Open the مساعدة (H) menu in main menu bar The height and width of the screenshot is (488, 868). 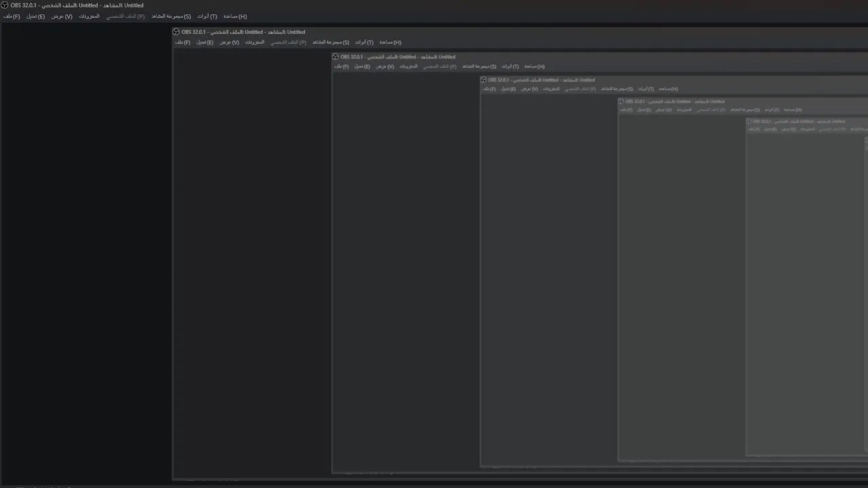click(x=235, y=16)
